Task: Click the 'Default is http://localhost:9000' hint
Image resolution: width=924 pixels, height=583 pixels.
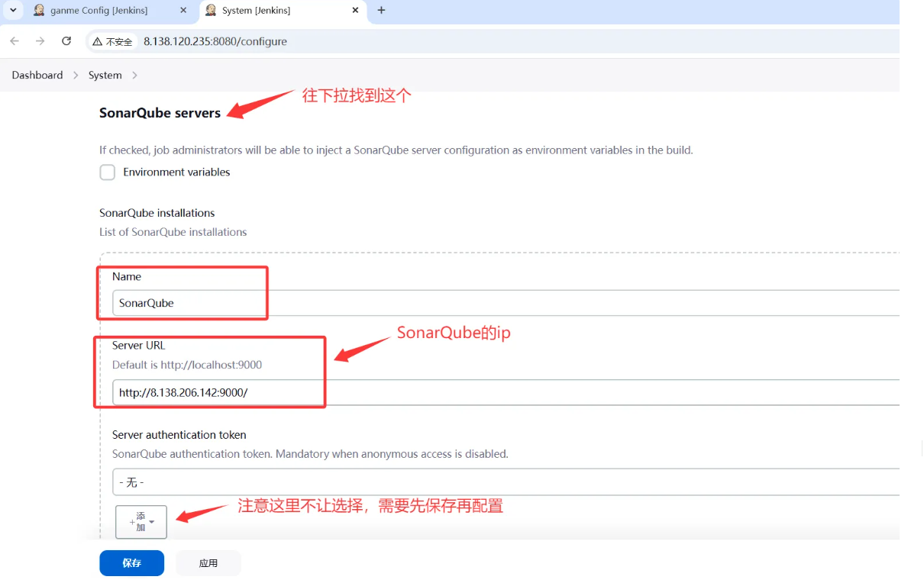Action: pos(187,365)
